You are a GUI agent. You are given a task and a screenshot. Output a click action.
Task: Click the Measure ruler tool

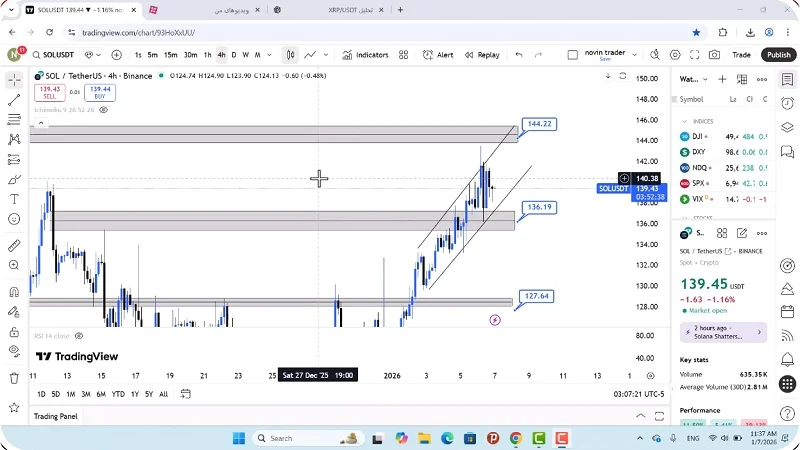pyautogui.click(x=14, y=245)
